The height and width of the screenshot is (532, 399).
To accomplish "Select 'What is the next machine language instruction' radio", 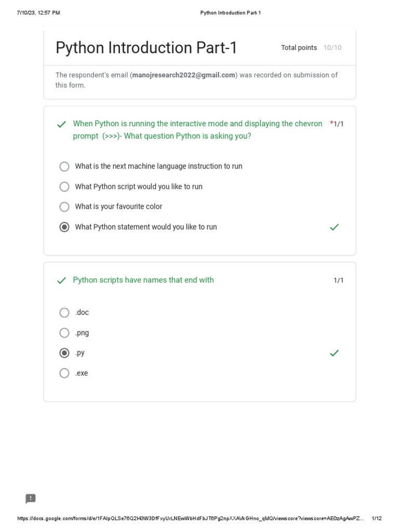I will 64,166.
